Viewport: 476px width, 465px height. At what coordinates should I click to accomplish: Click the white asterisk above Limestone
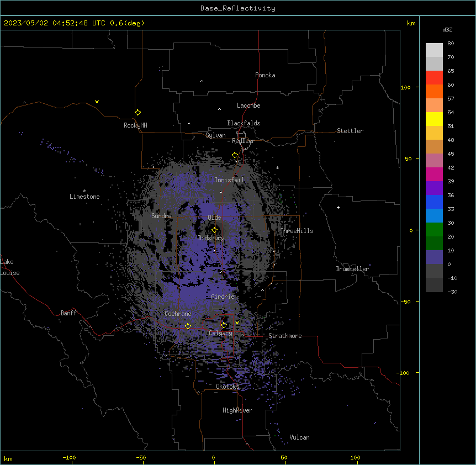(x=84, y=191)
